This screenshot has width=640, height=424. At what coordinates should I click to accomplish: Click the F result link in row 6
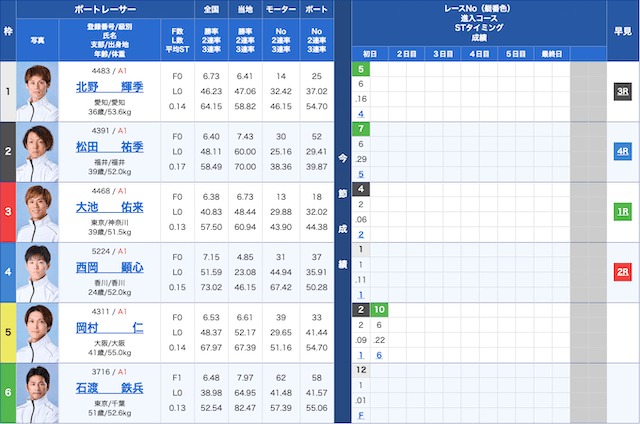[x=361, y=414]
